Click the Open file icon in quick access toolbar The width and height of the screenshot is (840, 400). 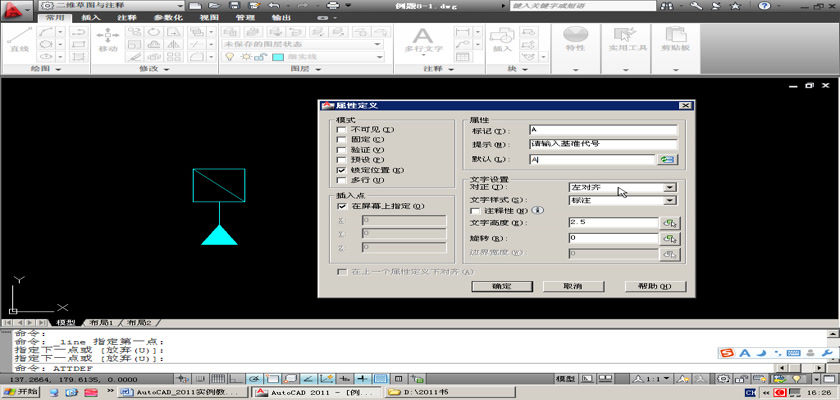tap(214, 5)
